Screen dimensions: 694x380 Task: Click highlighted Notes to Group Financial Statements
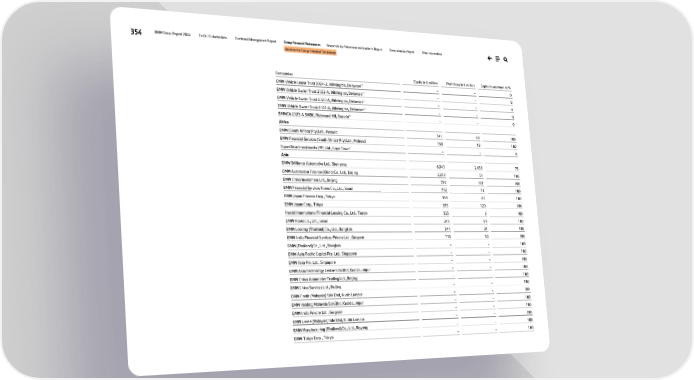coord(310,51)
